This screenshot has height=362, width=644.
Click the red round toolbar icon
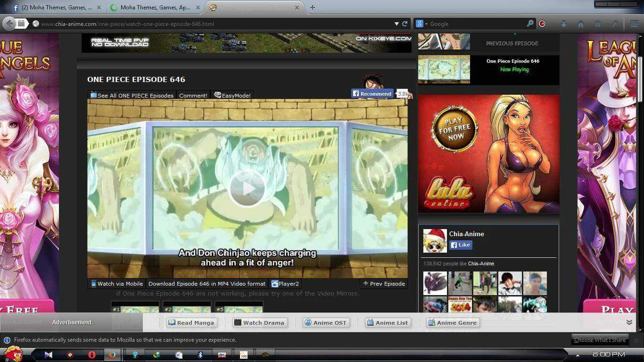coord(542,24)
